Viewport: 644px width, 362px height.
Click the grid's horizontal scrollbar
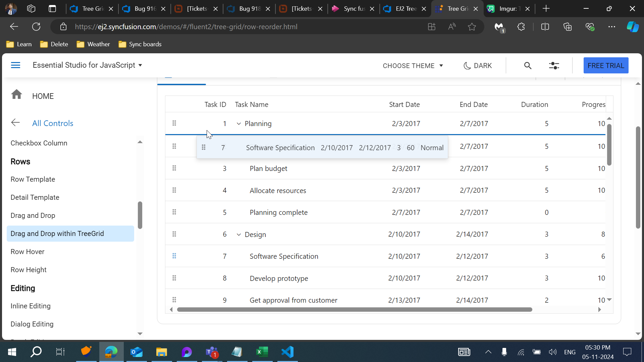(x=354, y=310)
